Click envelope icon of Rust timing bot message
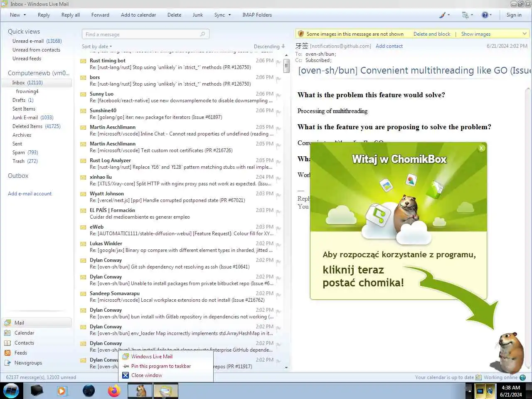 (83, 61)
